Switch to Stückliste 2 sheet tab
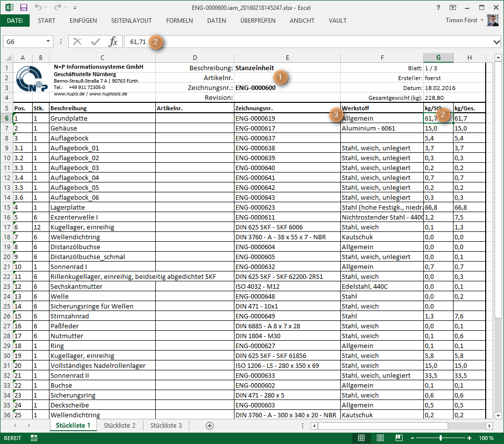This screenshot has width=504, height=444. tap(119, 426)
